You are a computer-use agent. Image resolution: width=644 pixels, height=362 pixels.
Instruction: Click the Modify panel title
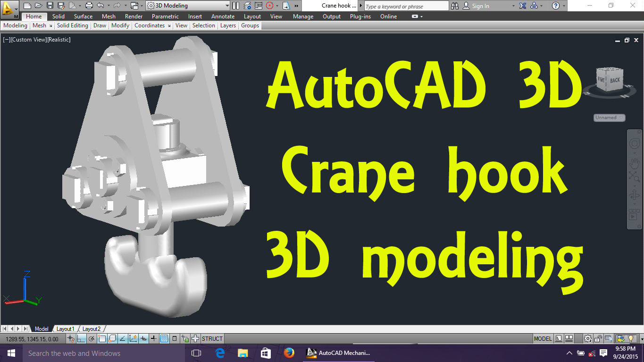point(120,25)
